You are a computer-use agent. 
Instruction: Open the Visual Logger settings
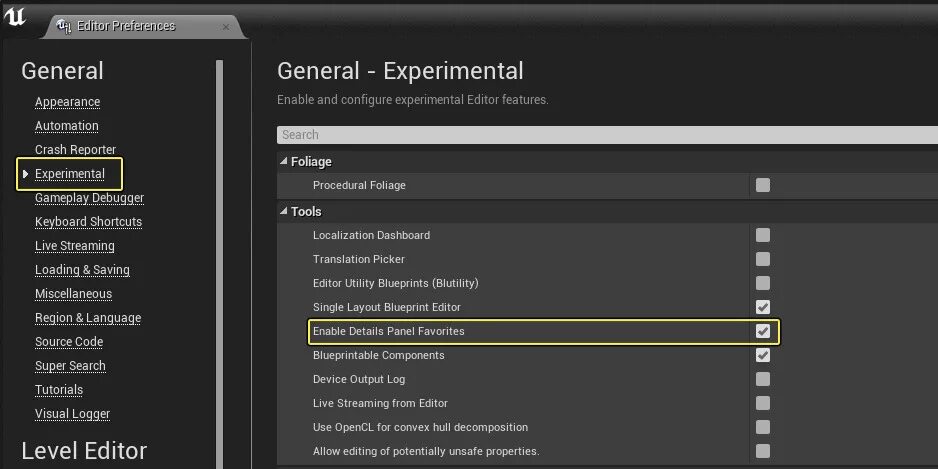(72, 414)
